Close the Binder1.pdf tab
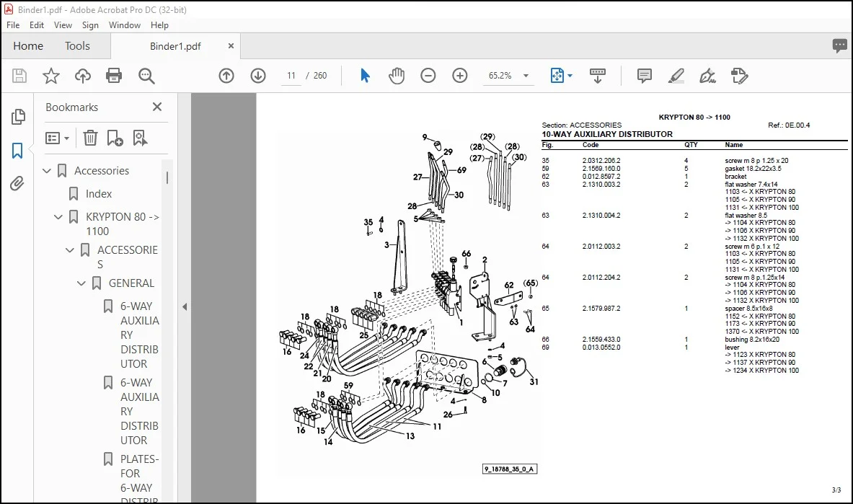This screenshot has height=504, width=853. (231, 46)
